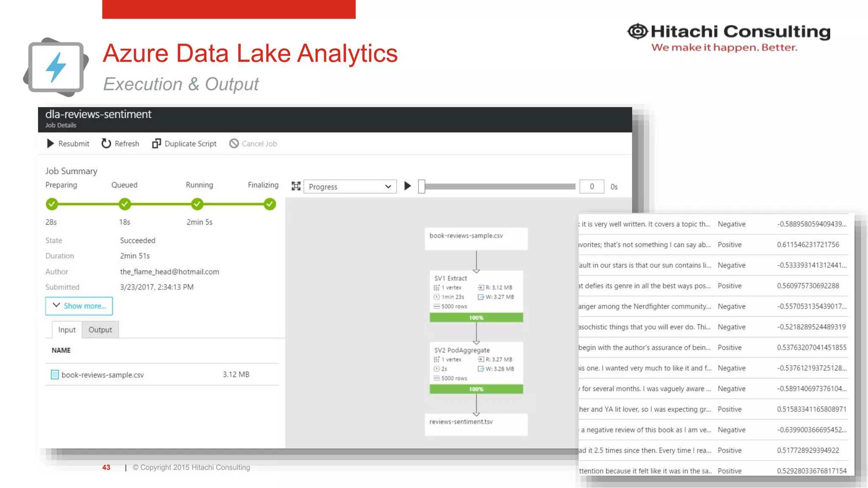
Task: Click the duration value 2min 51s
Action: (135, 256)
